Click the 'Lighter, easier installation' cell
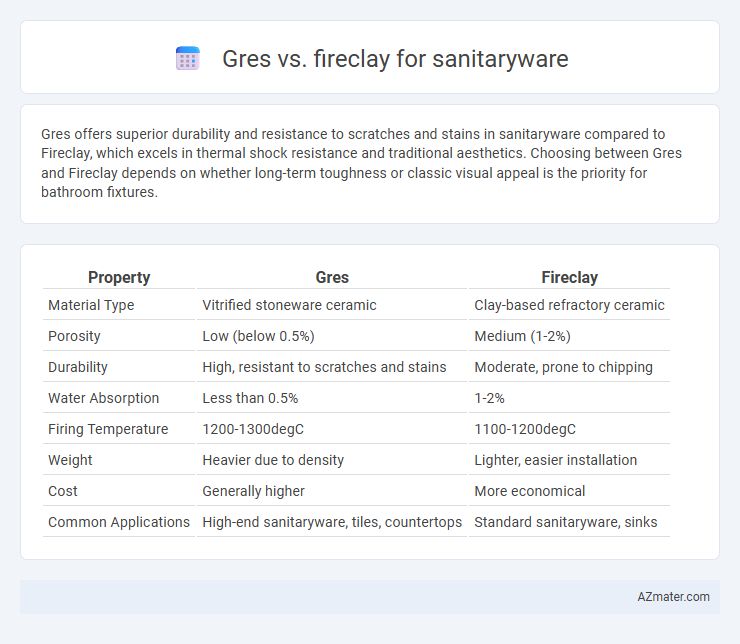This screenshot has height=644, width=740. pos(555,460)
